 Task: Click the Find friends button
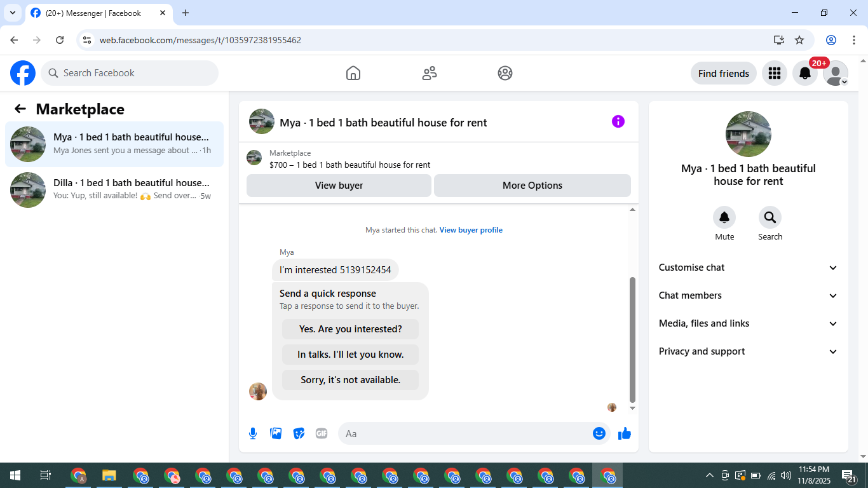(724, 73)
